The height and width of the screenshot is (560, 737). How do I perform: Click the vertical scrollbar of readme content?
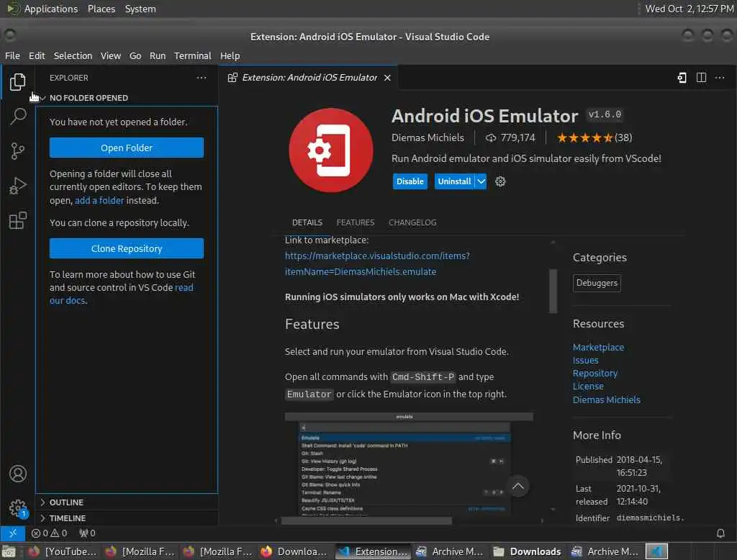tap(553, 291)
